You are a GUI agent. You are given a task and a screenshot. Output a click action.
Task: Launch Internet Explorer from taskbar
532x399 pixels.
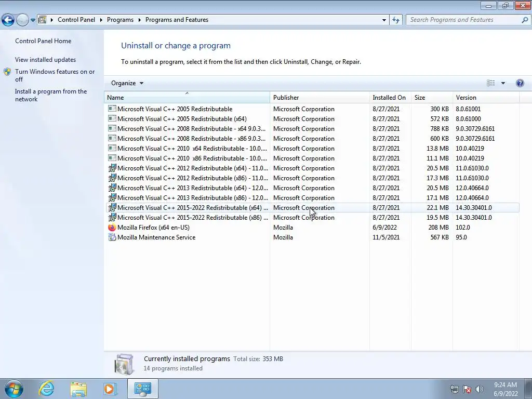tap(46, 389)
